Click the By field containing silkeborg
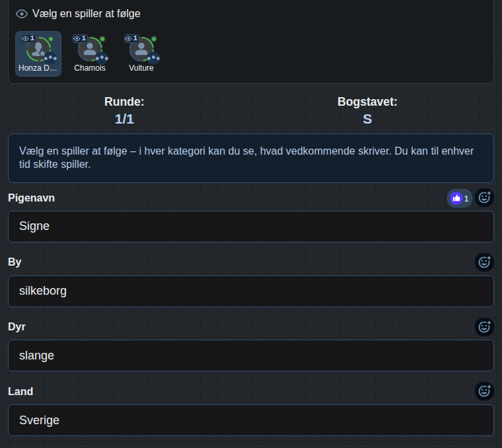502x448 pixels. coord(251,291)
